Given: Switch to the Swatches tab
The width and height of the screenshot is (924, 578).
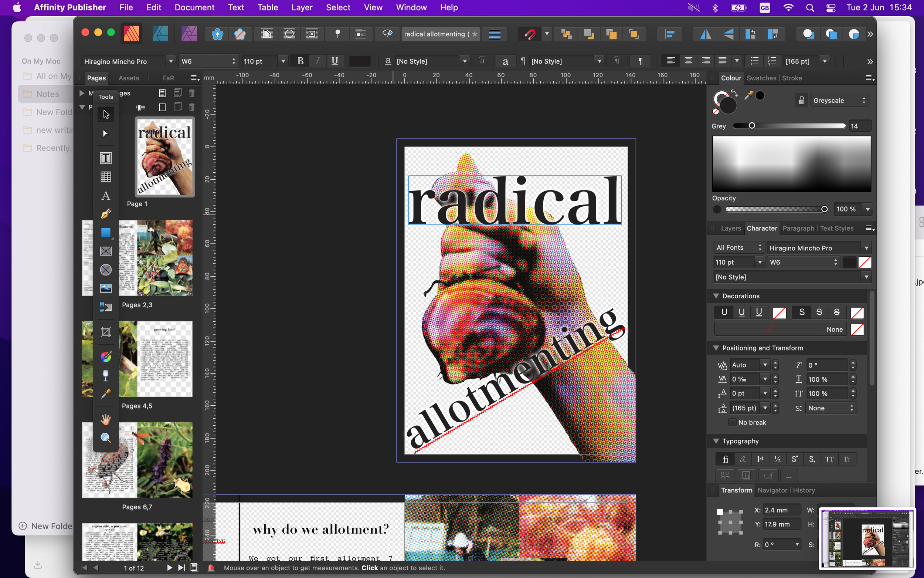Looking at the screenshot, I should [x=761, y=78].
